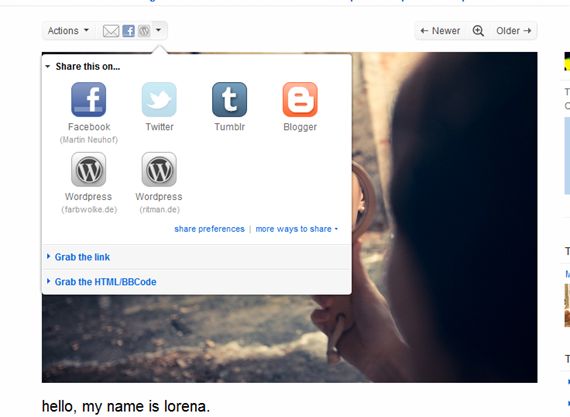
Task: Click the title 'hello, my name is lorena.'
Action: pos(126,406)
